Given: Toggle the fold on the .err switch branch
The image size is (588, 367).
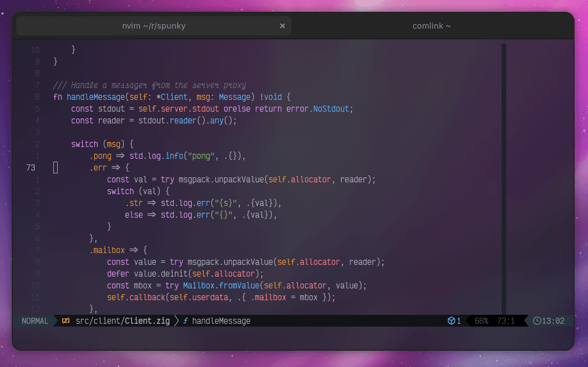Looking at the screenshot, I should point(55,167).
